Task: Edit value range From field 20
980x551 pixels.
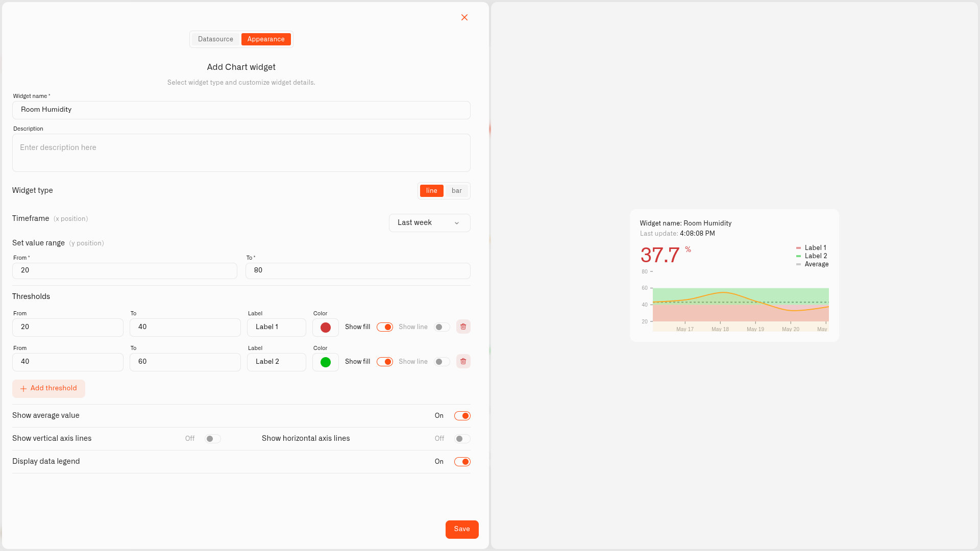Action: [125, 270]
